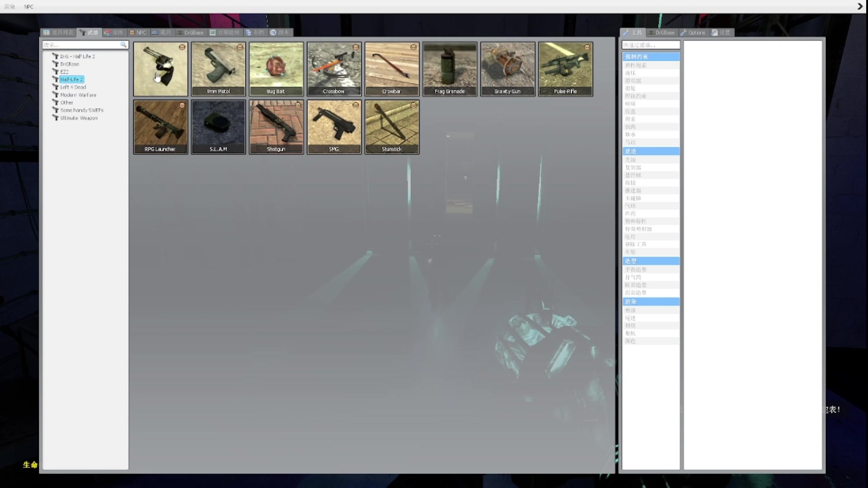Click admin-only badge on the SMG tile
Viewport: 868px width, 488px height.
point(356,105)
